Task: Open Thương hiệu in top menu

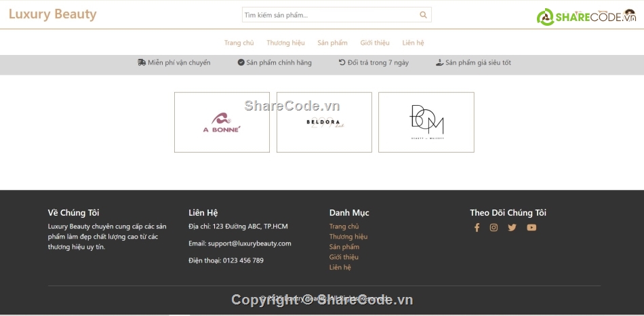Action: 286,43
